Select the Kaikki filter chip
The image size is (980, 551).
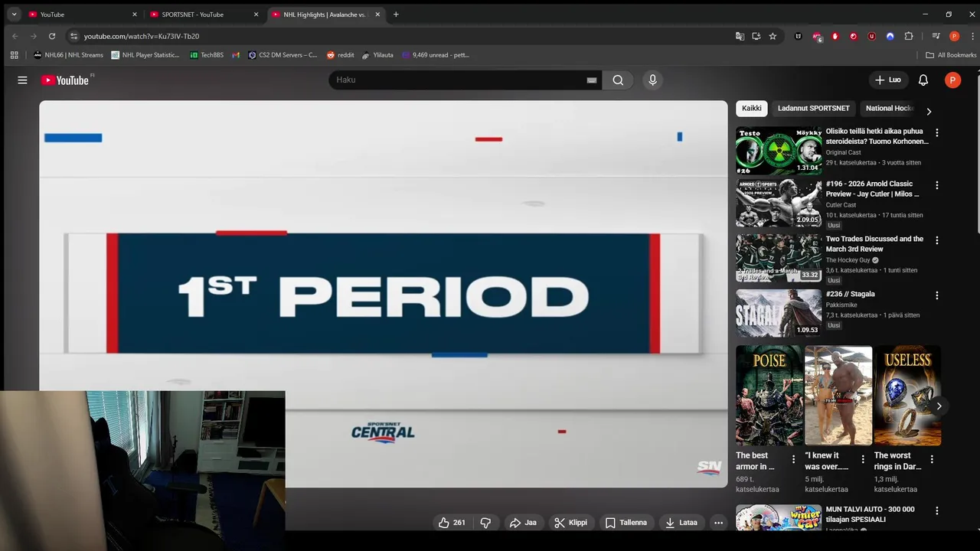point(752,108)
